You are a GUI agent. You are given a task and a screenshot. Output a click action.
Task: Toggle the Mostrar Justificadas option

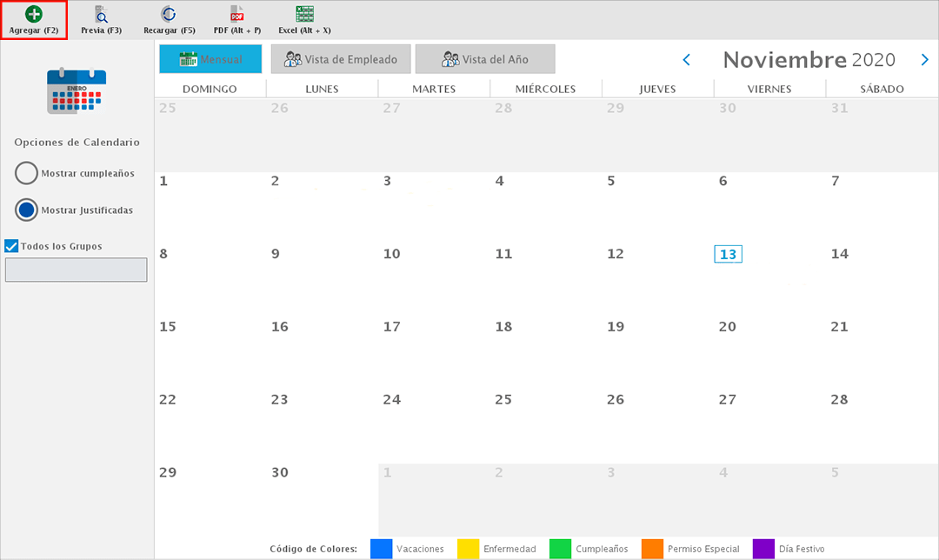[x=27, y=210]
